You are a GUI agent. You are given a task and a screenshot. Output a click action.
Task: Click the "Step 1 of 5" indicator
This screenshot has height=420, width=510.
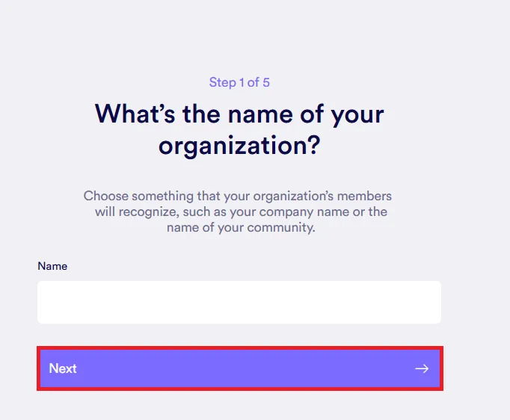[239, 82]
